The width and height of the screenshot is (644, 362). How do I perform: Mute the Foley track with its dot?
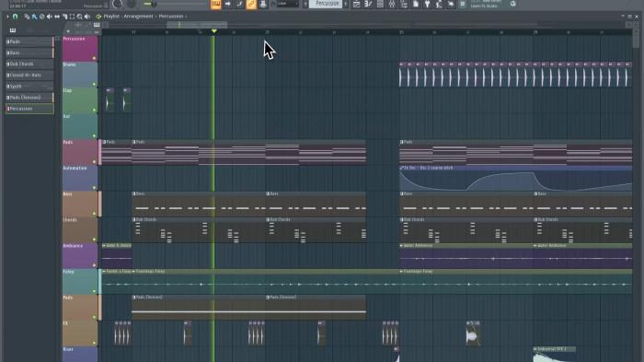94,291
